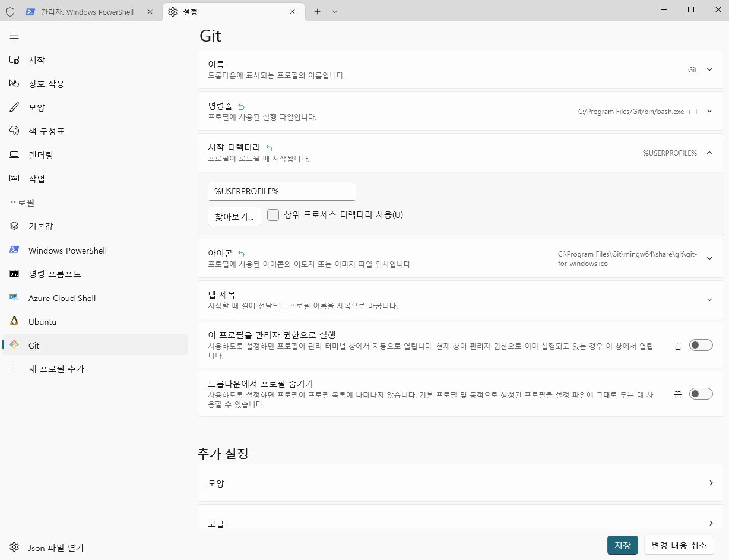Image resolution: width=729 pixels, height=560 pixels.
Task: Click the 색 구성표 palette icon
Action: (x=14, y=131)
